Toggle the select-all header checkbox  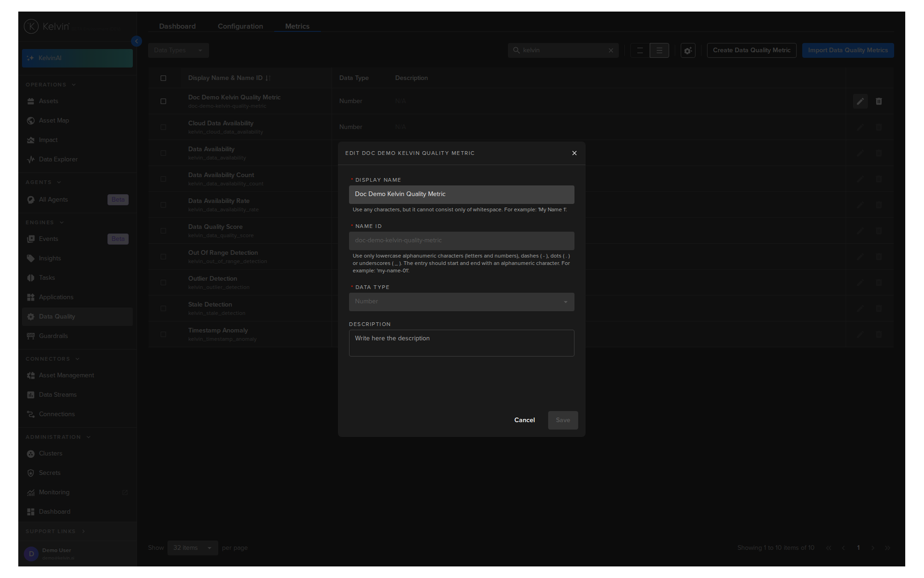pyautogui.click(x=163, y=79)
